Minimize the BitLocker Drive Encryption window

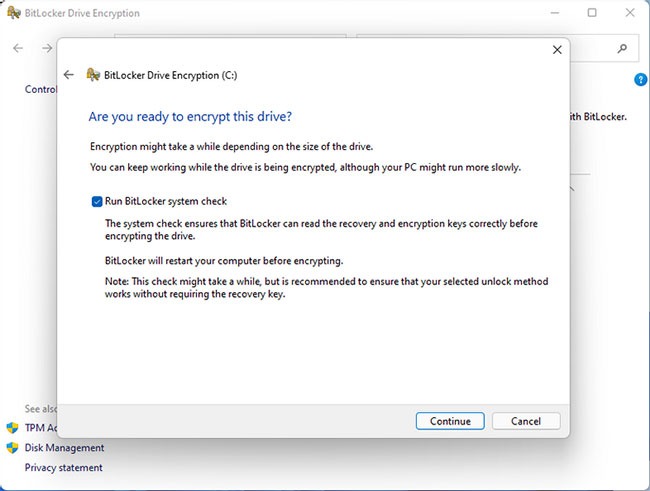click(x=555, y=13)
